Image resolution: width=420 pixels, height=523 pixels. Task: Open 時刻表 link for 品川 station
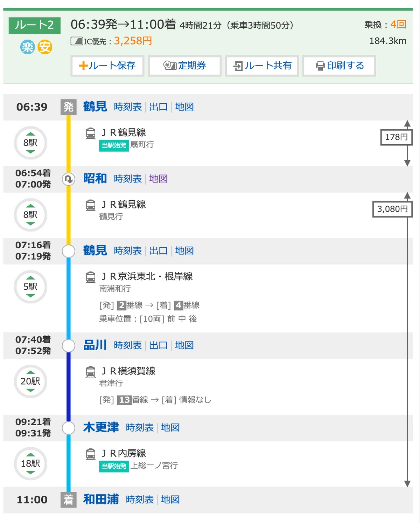[128, 345]
